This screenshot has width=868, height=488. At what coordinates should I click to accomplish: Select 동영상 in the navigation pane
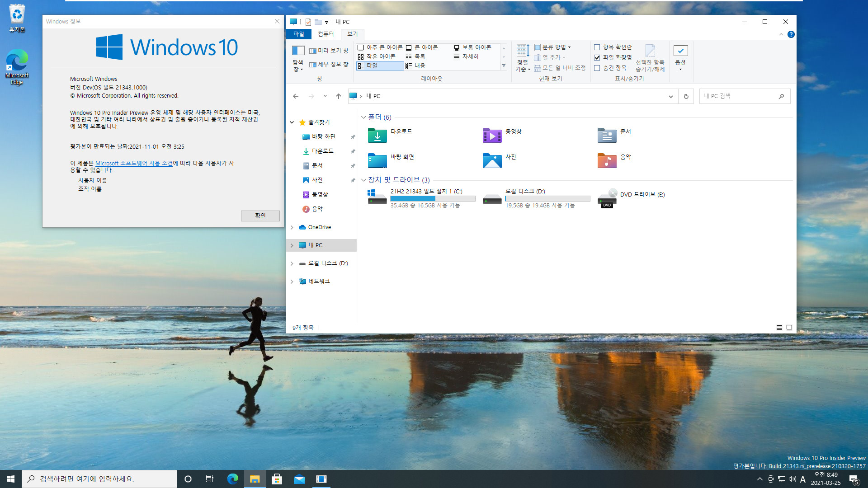coord(320,194)
